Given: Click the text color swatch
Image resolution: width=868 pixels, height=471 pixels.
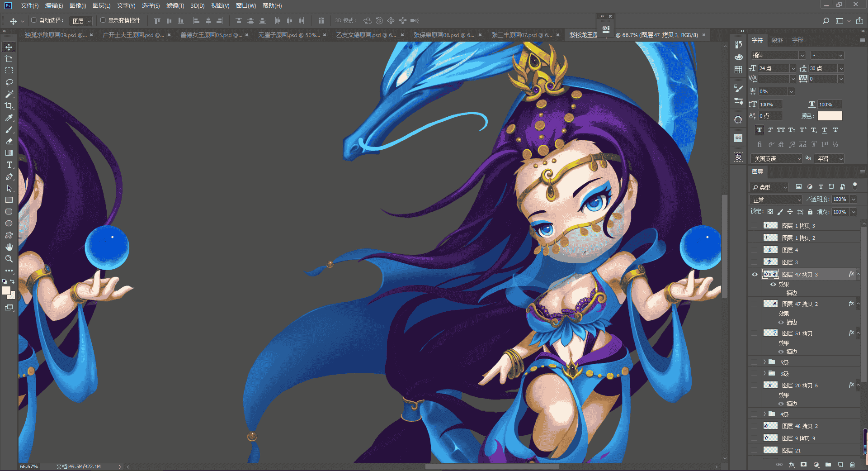Looking at the screenshot, I should click(830, 116).
